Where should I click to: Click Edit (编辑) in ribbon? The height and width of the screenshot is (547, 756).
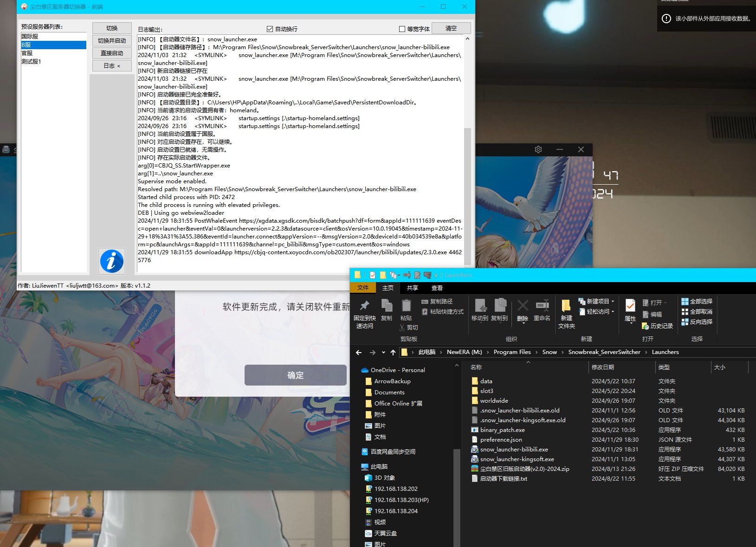pyautogui.click(x=652, y=314)
